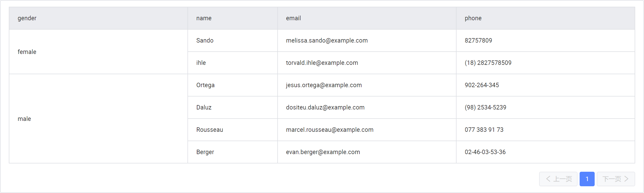644x193 pixels.
Task: Select the female gender cell
Action: (x=27, y=52)
